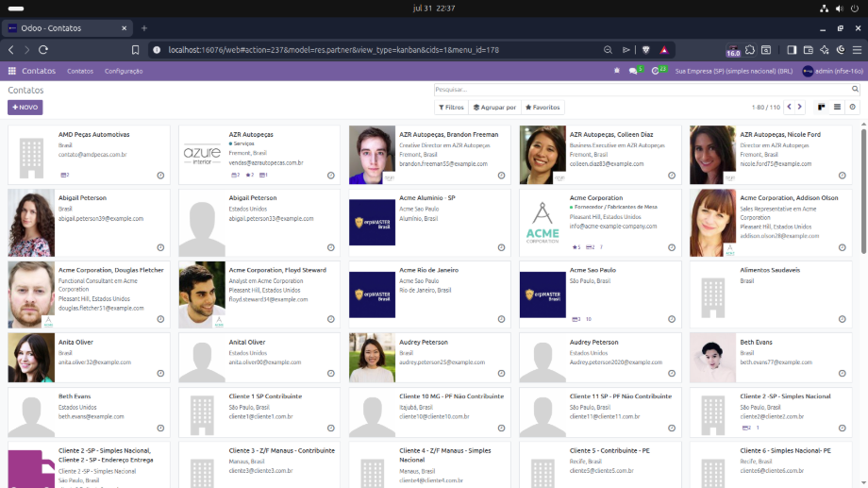Image resolution: width=868 pixels, height=488 pixels.
Task: Open the Agrupar por dropdown
Action: [x=494, y=108]
